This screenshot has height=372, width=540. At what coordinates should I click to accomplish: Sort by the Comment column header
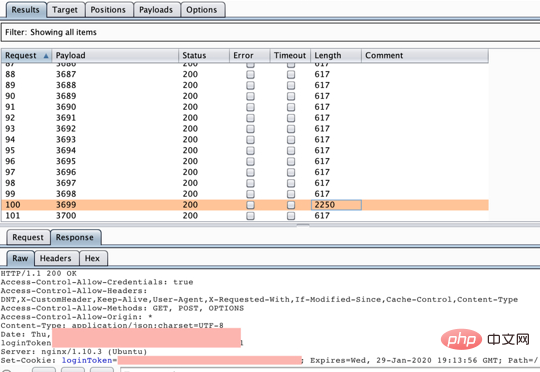pos(425,55)
